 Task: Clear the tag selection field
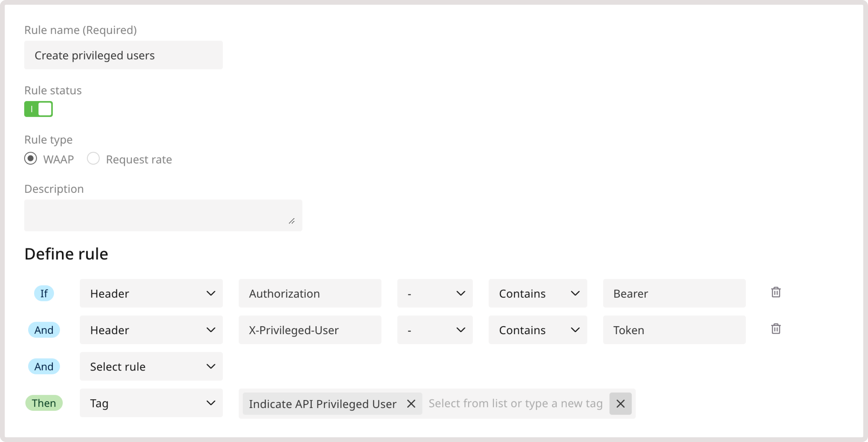[620, 403]
